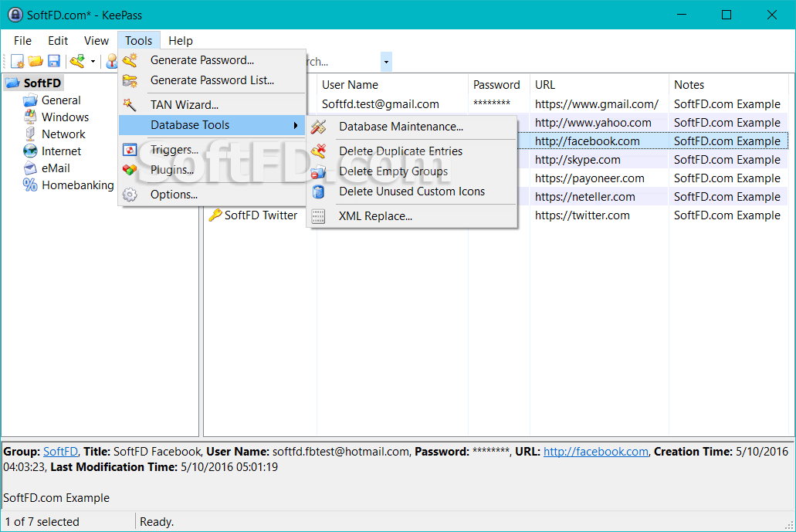
Task: Click the TAN Wizard wand icon
Action: point(130,104)
